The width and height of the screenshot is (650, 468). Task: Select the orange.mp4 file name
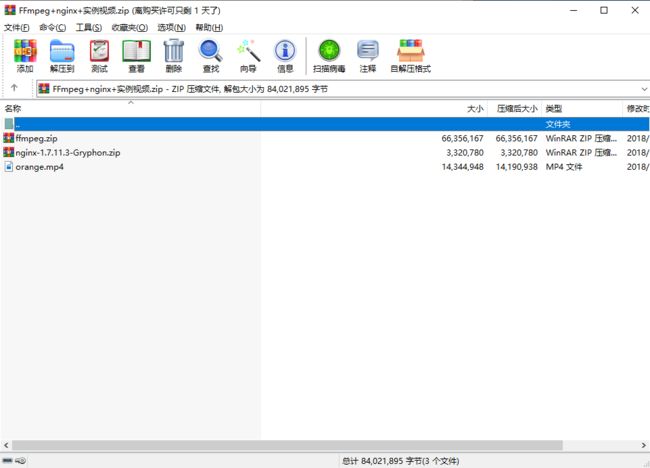[x=39, y=167]
